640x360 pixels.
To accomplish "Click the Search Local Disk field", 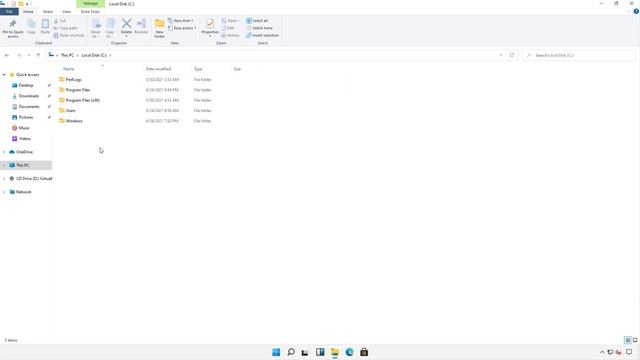I will pos(579,55).
